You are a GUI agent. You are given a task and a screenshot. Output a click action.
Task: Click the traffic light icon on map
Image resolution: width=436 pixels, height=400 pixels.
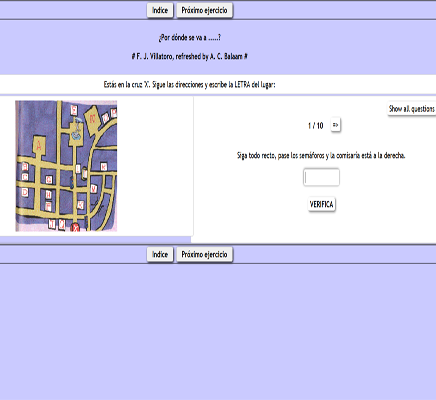[x=72, y=182]
